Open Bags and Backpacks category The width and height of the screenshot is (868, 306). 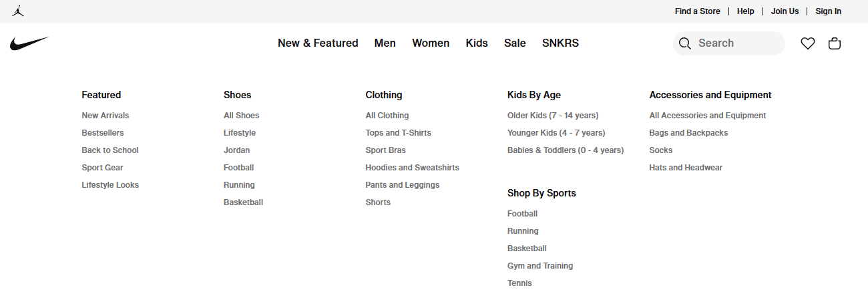pyautogui.click(x=688, y=133)
